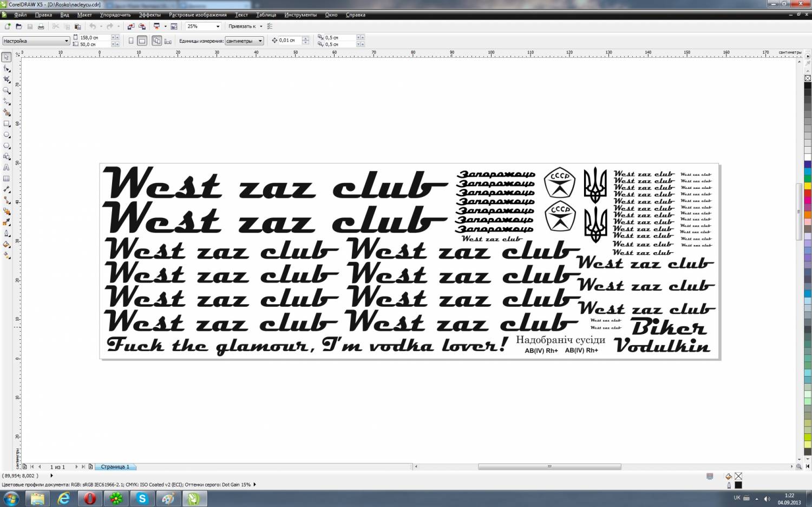The width and height of the screenshot is (812, 507).
Task: Click the horizontal scrollbar thumb
Action: 549,466
